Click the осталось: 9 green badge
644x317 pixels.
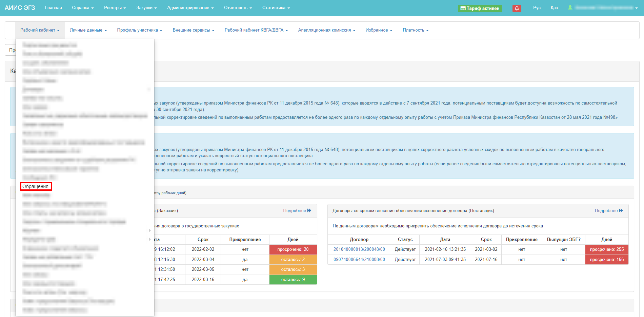(x=293, y=280)
